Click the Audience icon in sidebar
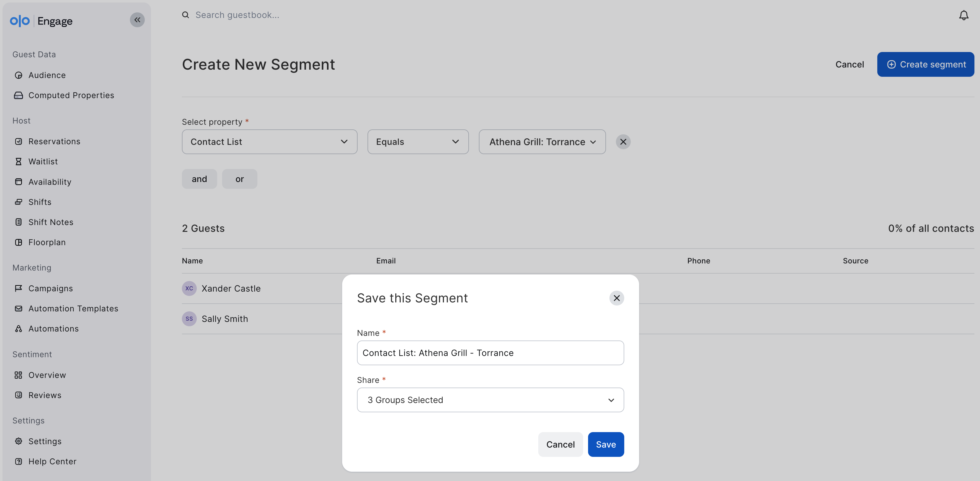The height and width of the screenshot is (481, 980). (x=18, y=75)
